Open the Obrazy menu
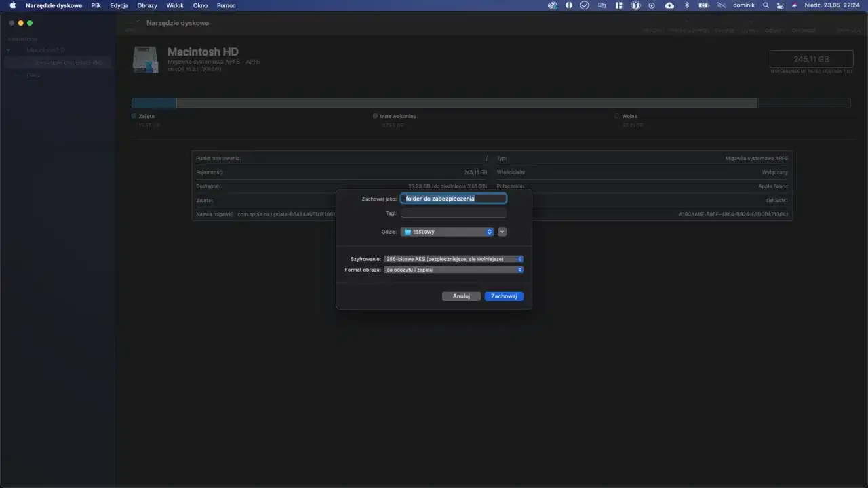This screenshot has height=488, width=868. [x=147, y=5]
